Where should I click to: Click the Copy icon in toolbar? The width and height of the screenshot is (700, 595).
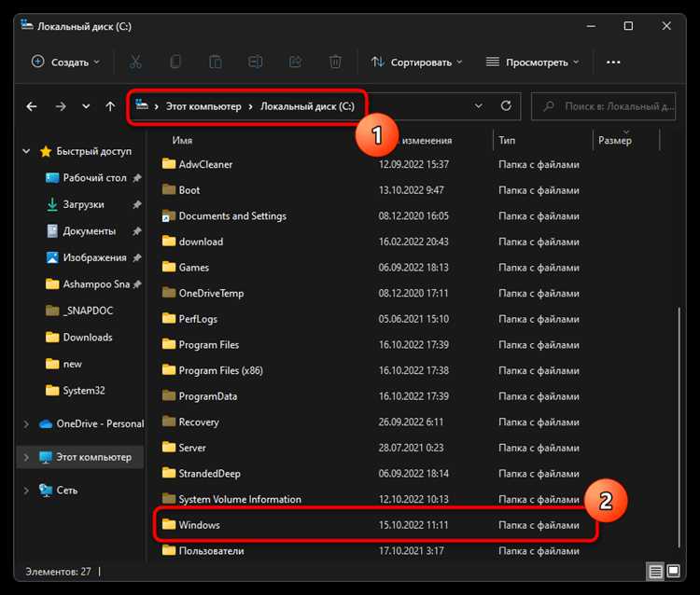pos(175,62)
